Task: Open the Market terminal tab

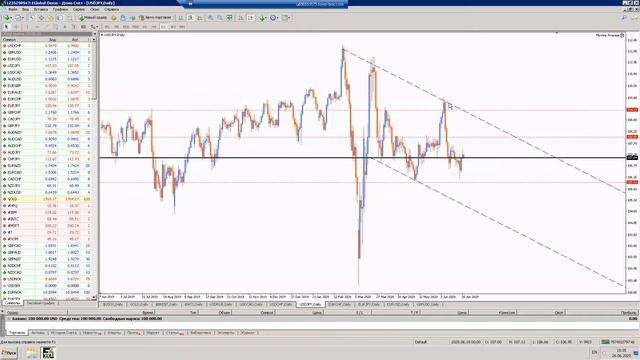Action: (x=153, y=333)
